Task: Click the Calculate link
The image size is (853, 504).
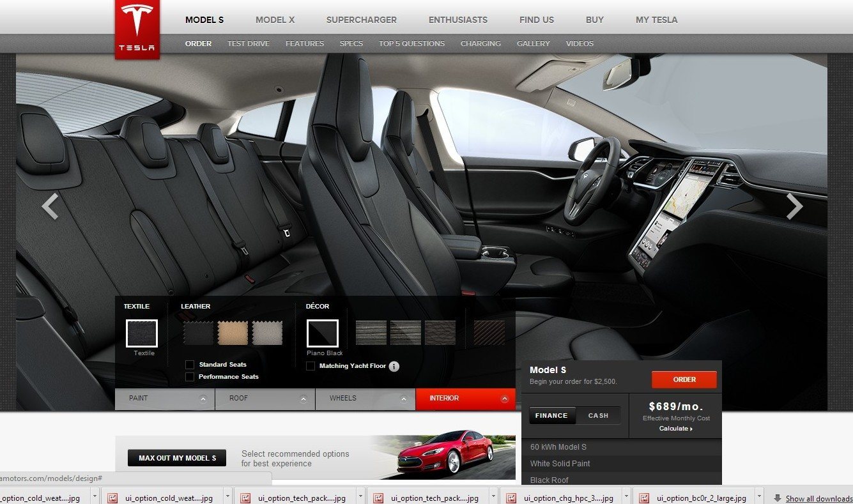Action: 676,429
